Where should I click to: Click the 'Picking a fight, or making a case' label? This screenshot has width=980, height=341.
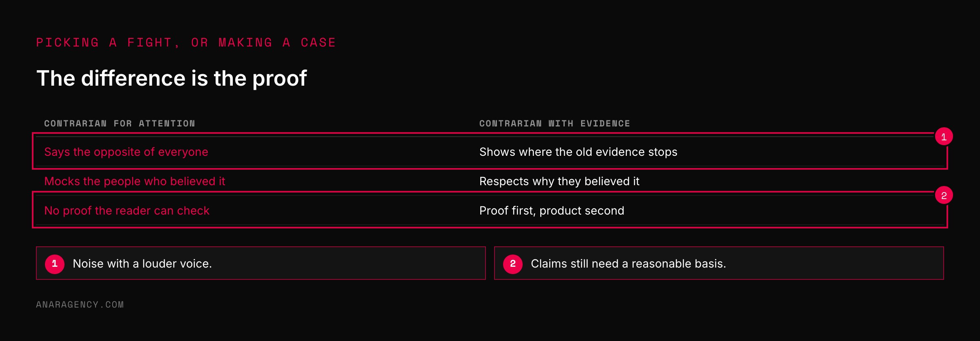coord(186,42)
